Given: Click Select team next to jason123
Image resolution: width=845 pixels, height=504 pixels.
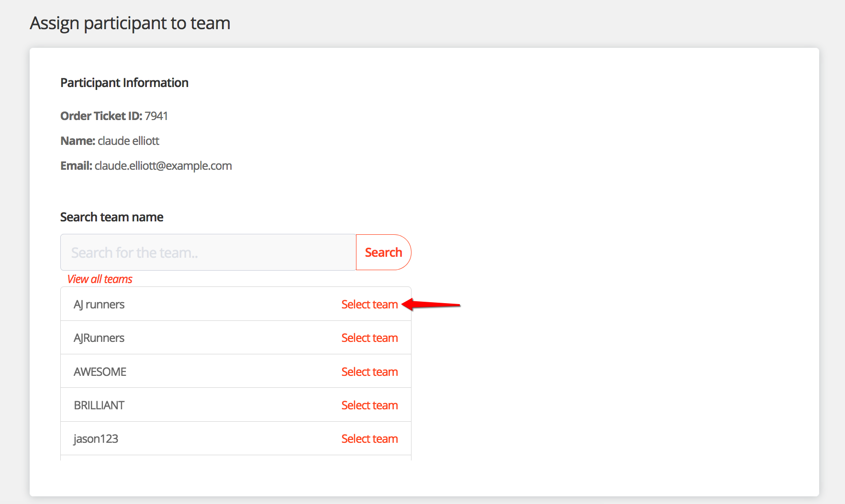Looking at the screenshot, I should [x=369, y=439].
